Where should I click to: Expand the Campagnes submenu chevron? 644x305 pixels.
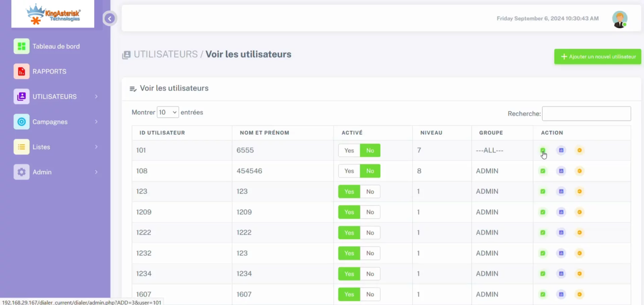click(x=97, y=122)
